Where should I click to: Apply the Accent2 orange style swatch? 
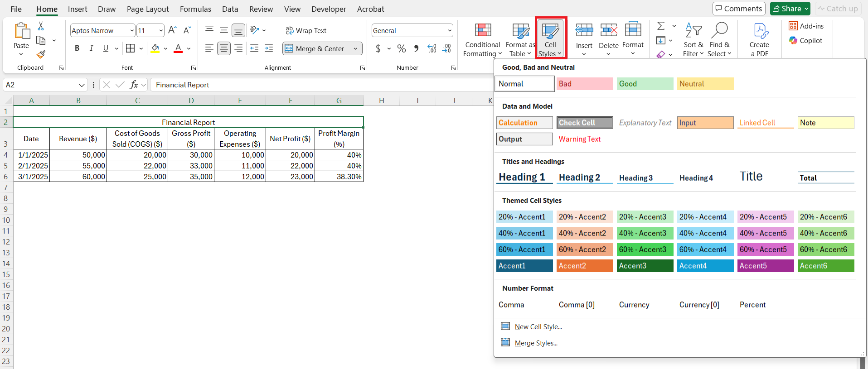pos(585,266)
